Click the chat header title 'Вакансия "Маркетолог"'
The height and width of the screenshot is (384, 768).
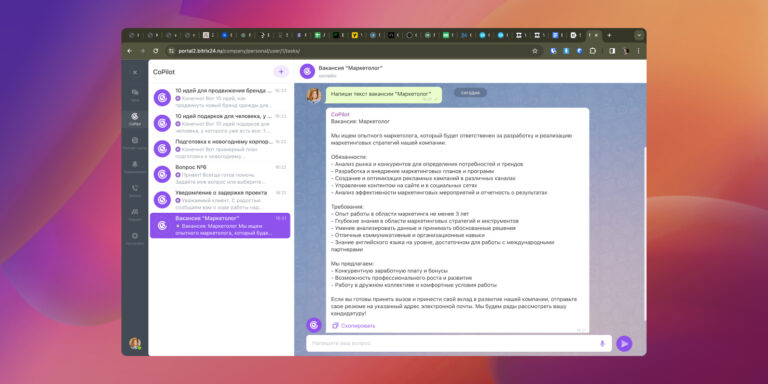click(350, 68)
